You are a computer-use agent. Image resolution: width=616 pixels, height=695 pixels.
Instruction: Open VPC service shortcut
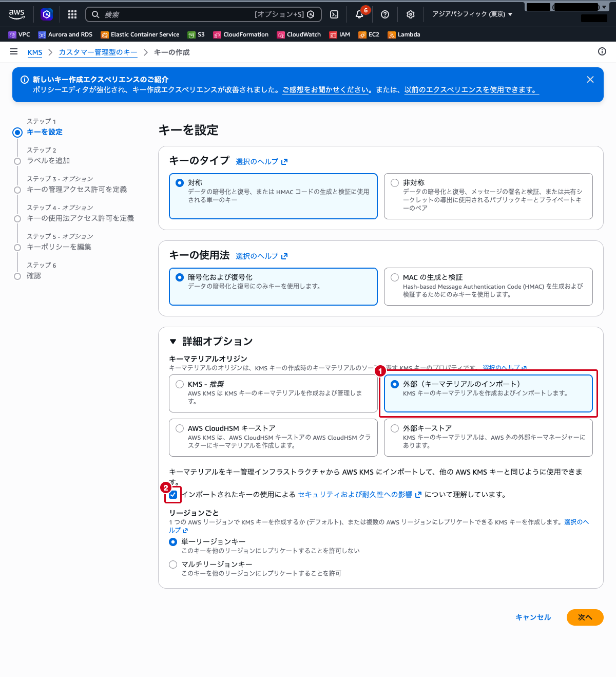click(20, 34)
